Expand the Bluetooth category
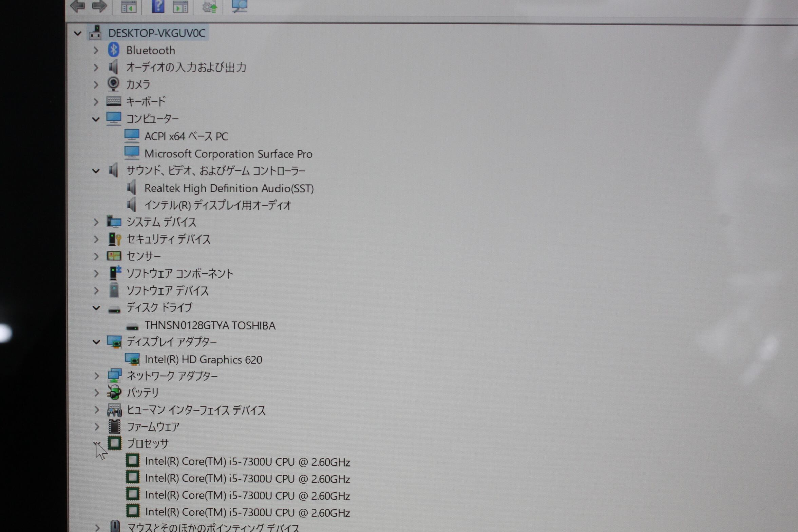This screenshot has width=798, height=532. (x=96, y=51)
